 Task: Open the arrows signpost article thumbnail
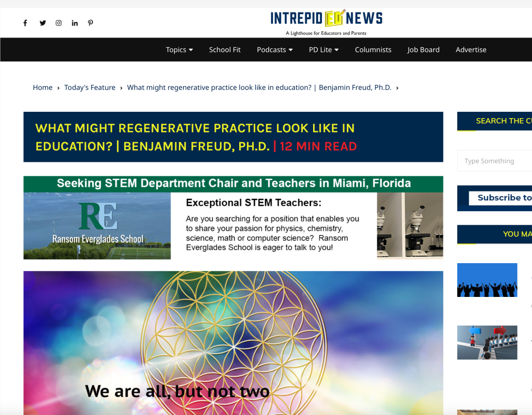[x=487, y=343]
